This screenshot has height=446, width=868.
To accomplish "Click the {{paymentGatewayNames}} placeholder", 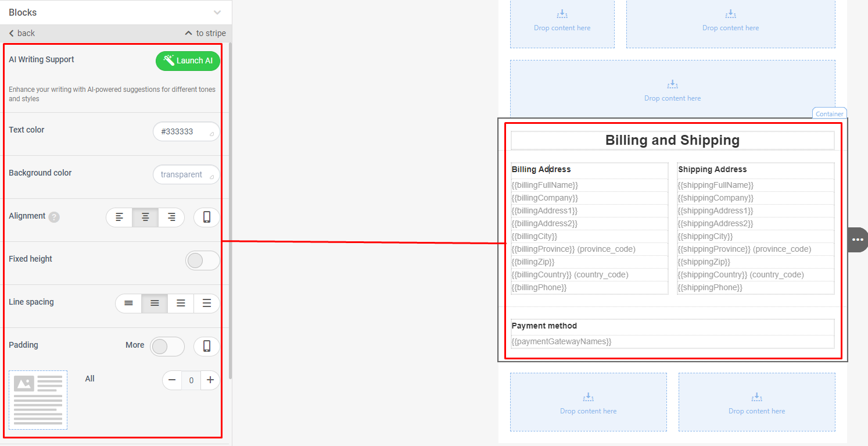I will tap(561, 341).
